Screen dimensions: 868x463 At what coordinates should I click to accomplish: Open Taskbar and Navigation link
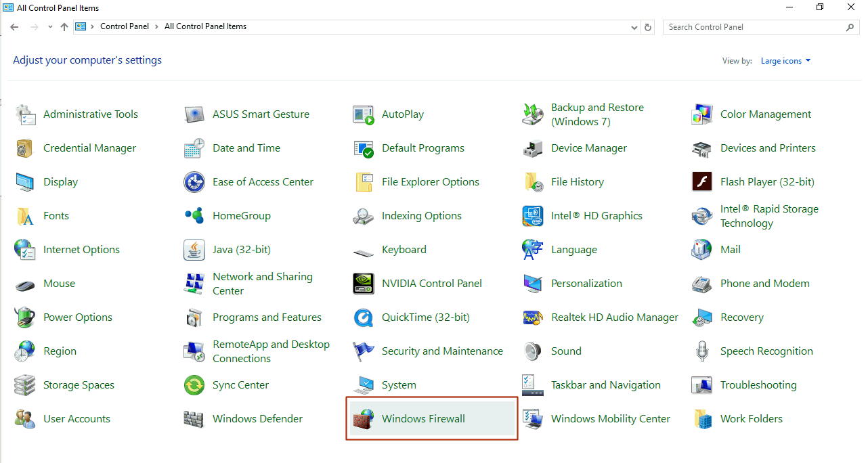(x=606, y=385)
